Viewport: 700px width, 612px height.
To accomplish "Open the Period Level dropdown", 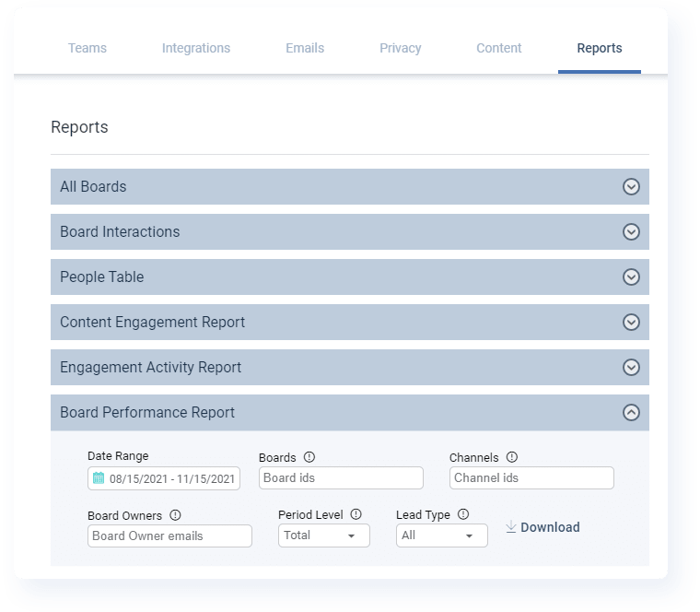I will pyautogui.click(x=323, y=535).
